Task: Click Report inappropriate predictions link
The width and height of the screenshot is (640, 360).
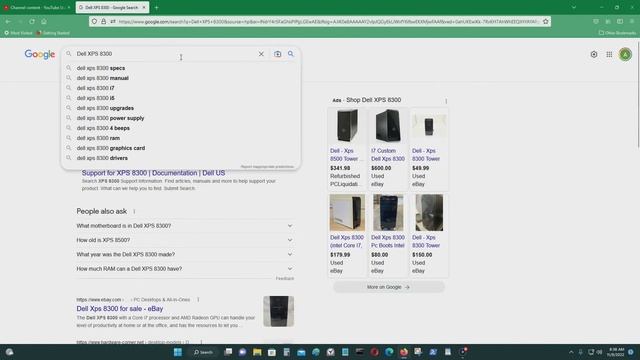Action: [267, 167]
